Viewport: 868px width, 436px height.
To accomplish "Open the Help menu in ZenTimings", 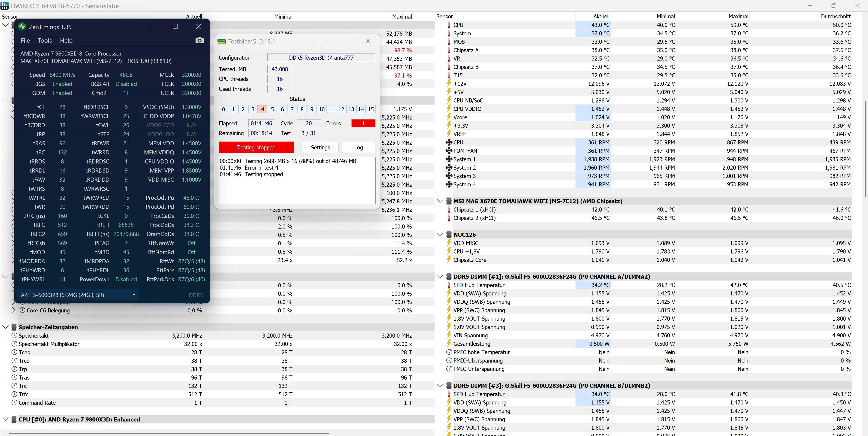I will click(x=66, y=40).
